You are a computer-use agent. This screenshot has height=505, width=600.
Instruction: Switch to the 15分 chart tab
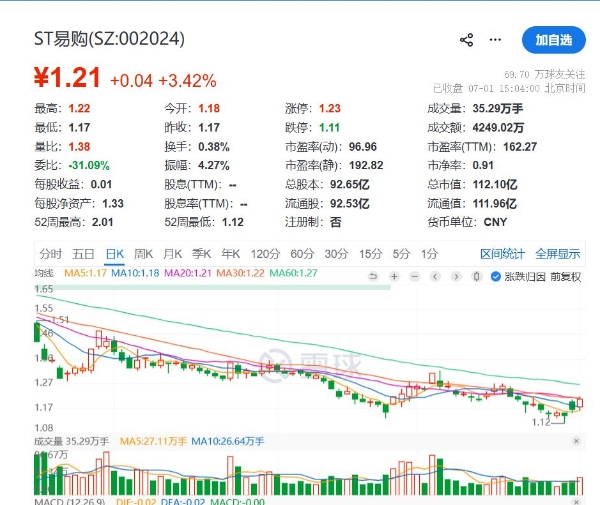(x=370, y=254)
